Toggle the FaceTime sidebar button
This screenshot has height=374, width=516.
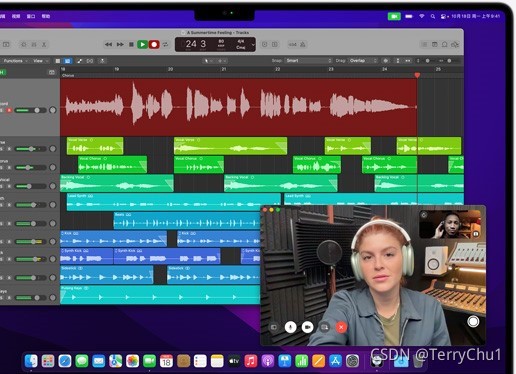(x=273, y=327)
